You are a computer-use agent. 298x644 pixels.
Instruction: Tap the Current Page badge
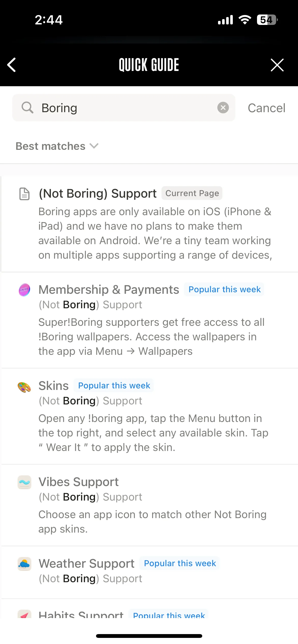192,193
